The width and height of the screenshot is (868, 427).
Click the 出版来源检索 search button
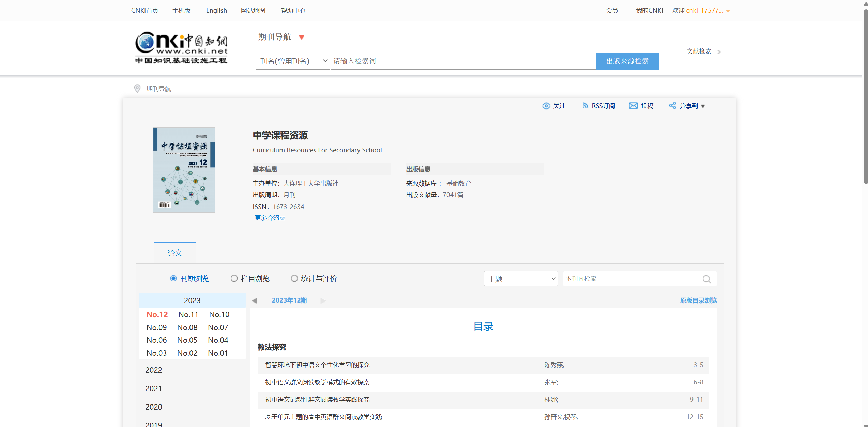[627, 61]
